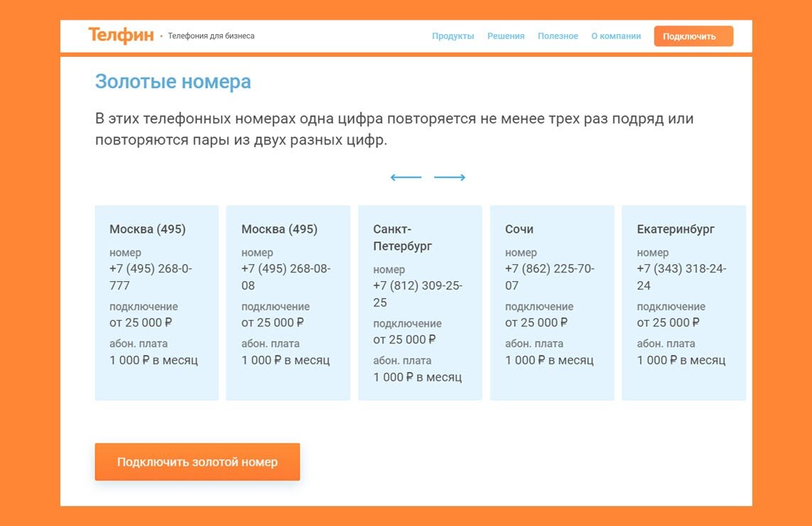Show next numbers with right arrow
This screenshot has width=812, height=526.
tap(450, 177)
